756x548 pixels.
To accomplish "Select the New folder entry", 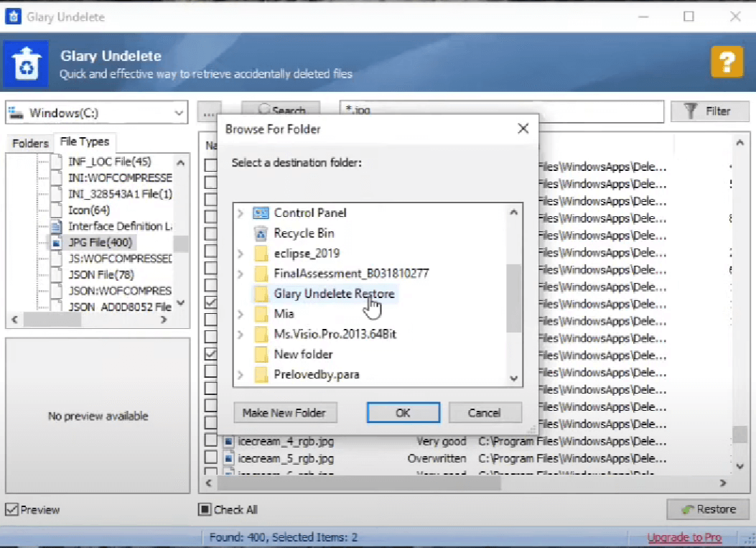I will pos(303,355).
